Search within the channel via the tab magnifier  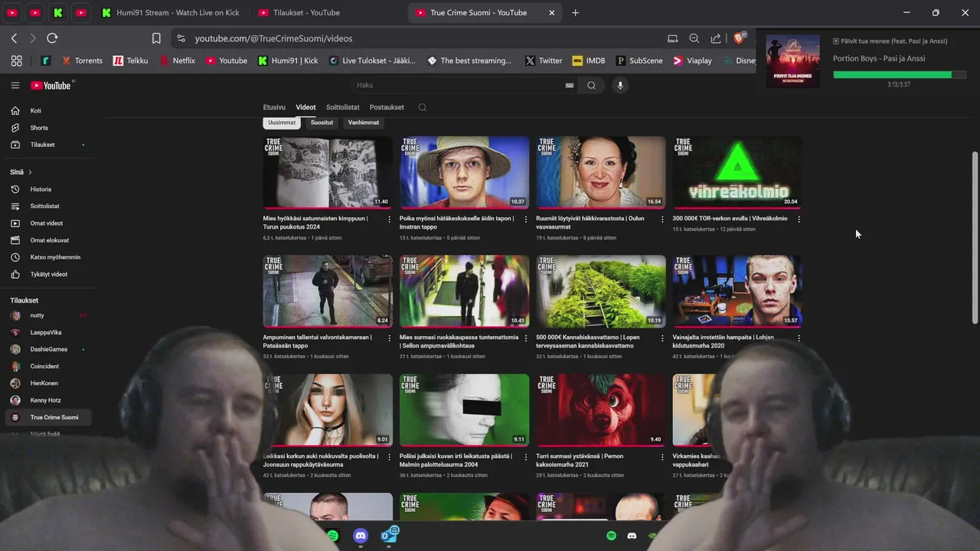click(x=422, y=107)
